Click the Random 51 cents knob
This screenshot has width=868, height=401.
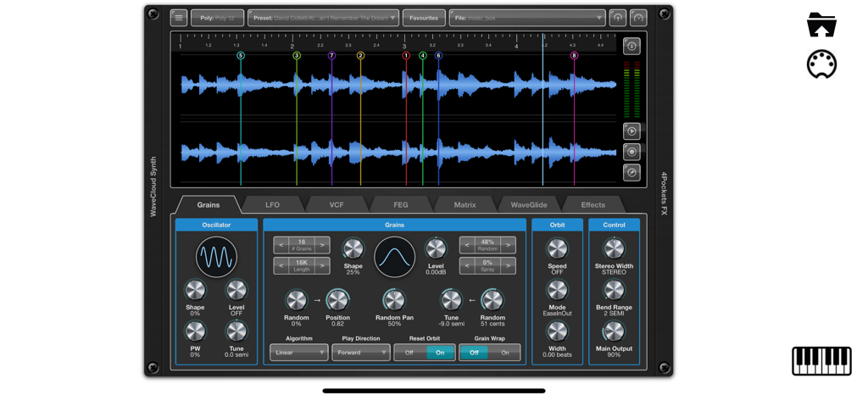tap(492, 300)
